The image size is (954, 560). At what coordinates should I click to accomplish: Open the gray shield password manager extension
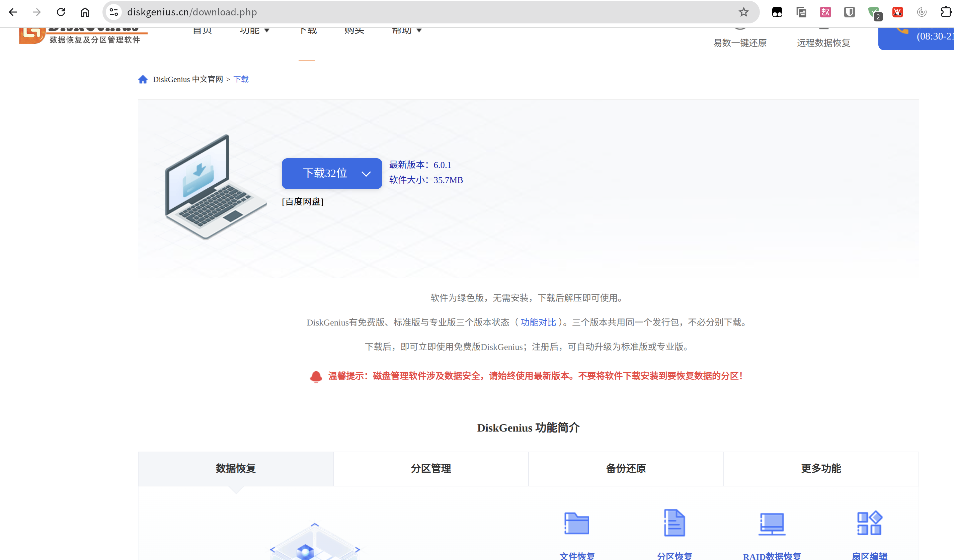tap(850, 12)
